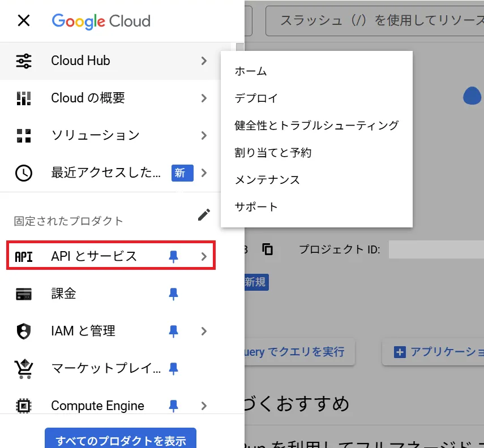Open メンテナンス from the submenu
The image size is (484, 448).
point(316,180)
